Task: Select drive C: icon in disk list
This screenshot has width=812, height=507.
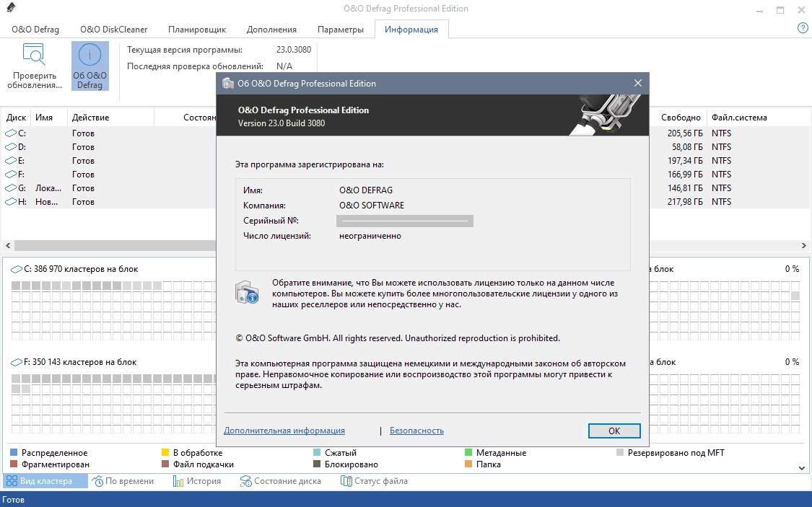Action: 11,133
